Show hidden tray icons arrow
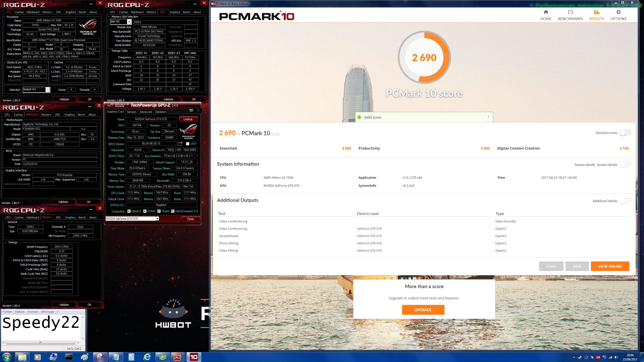644x362 pixels. [574, 357]
